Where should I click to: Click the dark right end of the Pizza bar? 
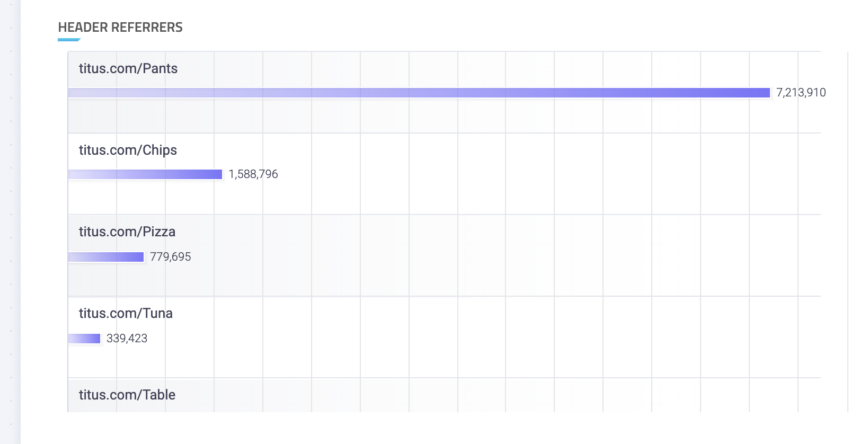coord(138,257)
